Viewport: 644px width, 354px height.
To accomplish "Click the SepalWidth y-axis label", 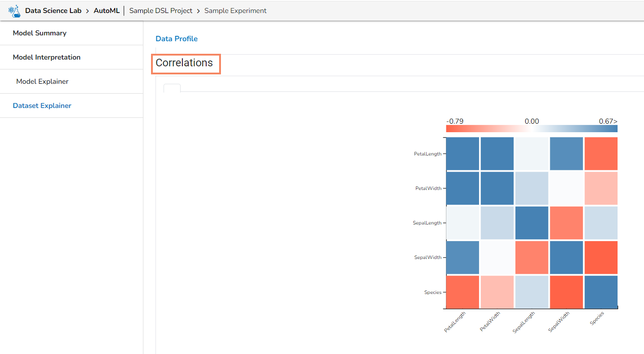I will 428,258.
